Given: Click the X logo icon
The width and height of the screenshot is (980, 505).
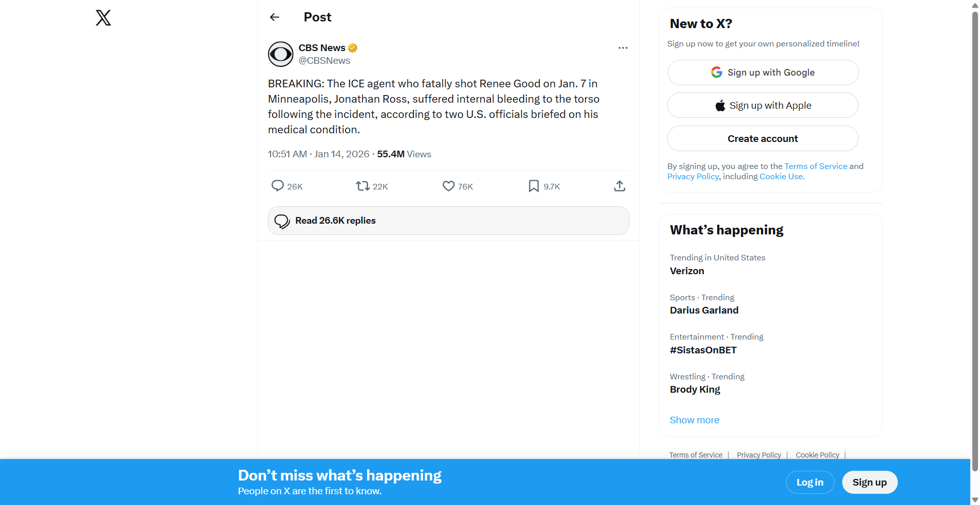Looking at the screenshot, I should tap(103, 18).
